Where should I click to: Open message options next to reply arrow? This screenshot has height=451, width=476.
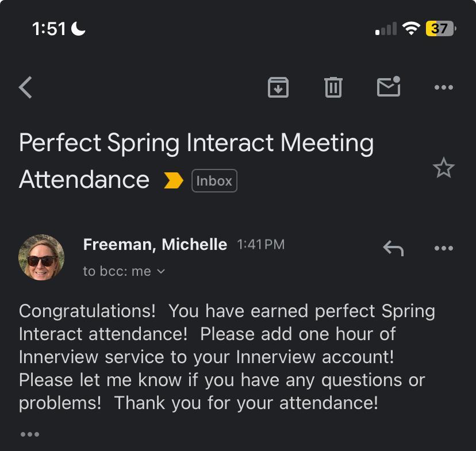click(x=444, y=248)
